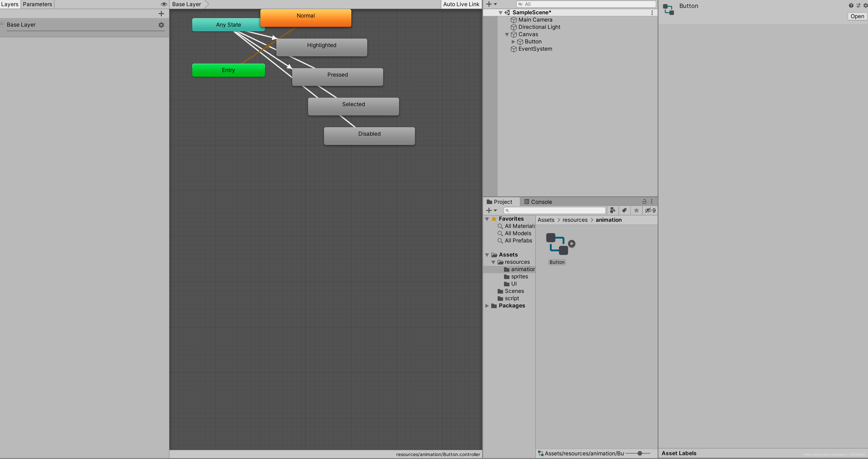
Task: Enable Auto Live Link button
Action: [x=461, y=4]
